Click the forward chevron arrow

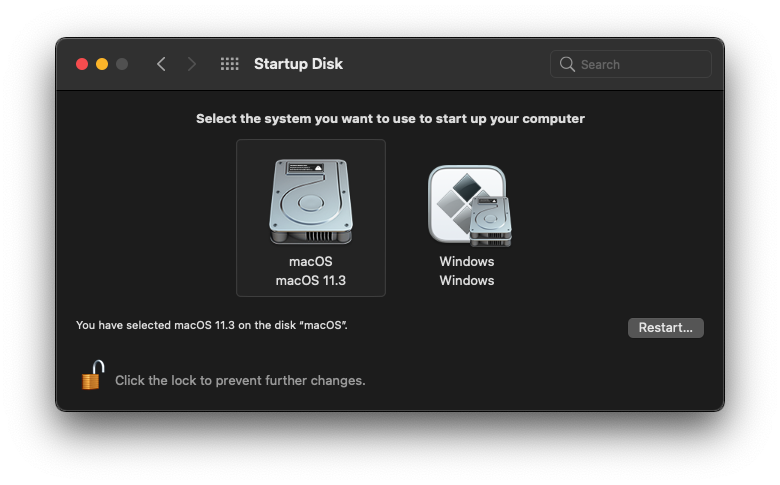(192, 64)
